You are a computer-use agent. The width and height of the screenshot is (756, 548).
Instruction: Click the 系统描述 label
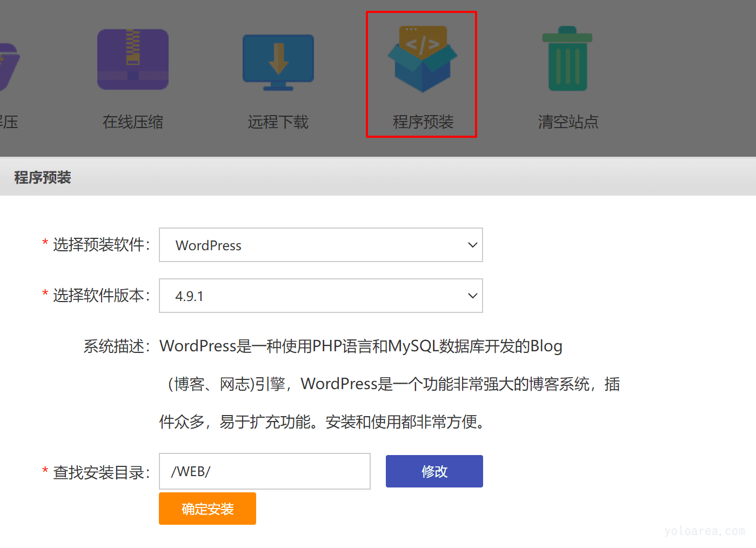[117, 346]
